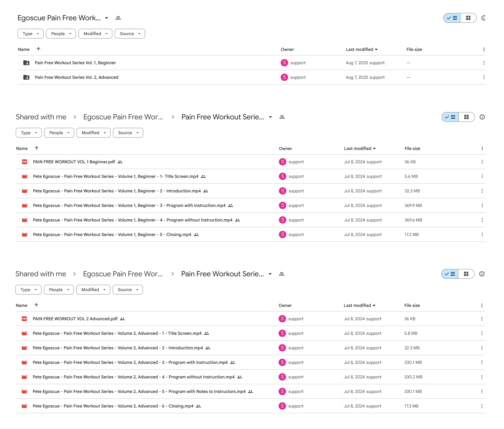Click video icon of Volume 1 Introduction.mp4
The height and width of the screenshot is (429, 504).
25,191
